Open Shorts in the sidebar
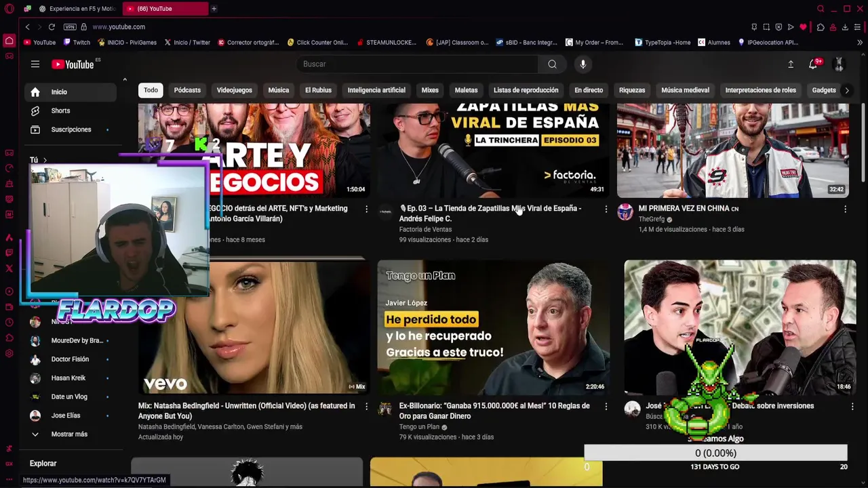The height and width of the screenshot is (488, 868). [70, 110]
